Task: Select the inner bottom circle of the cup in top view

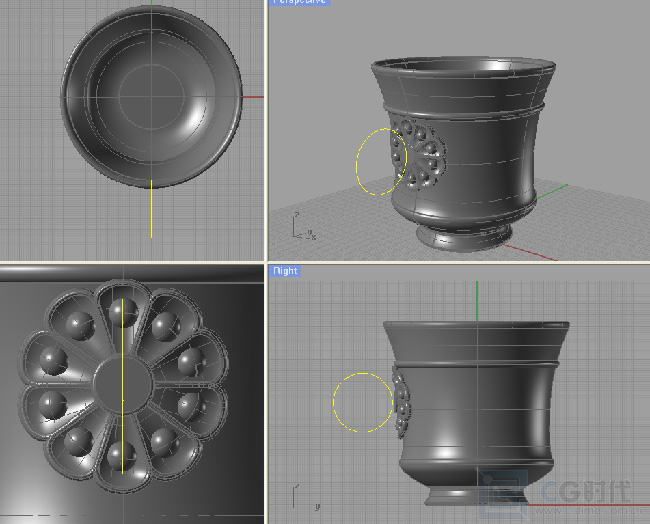Action: click(152, 97)
